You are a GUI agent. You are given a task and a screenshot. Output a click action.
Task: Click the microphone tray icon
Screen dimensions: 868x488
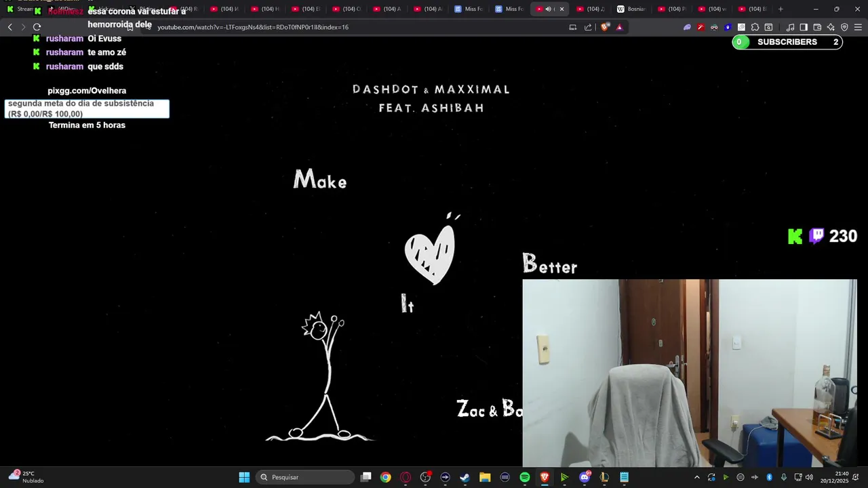(784, 477)
